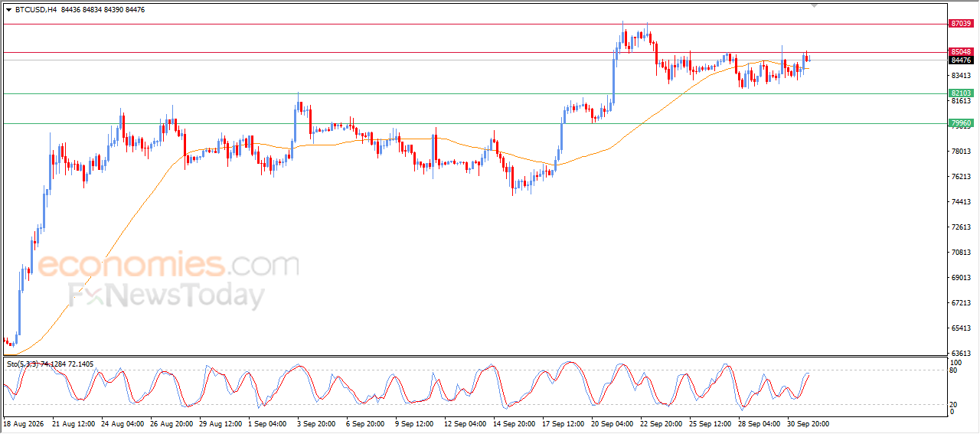Click price axis value 72613
The image size is (980, 434).
961,227
